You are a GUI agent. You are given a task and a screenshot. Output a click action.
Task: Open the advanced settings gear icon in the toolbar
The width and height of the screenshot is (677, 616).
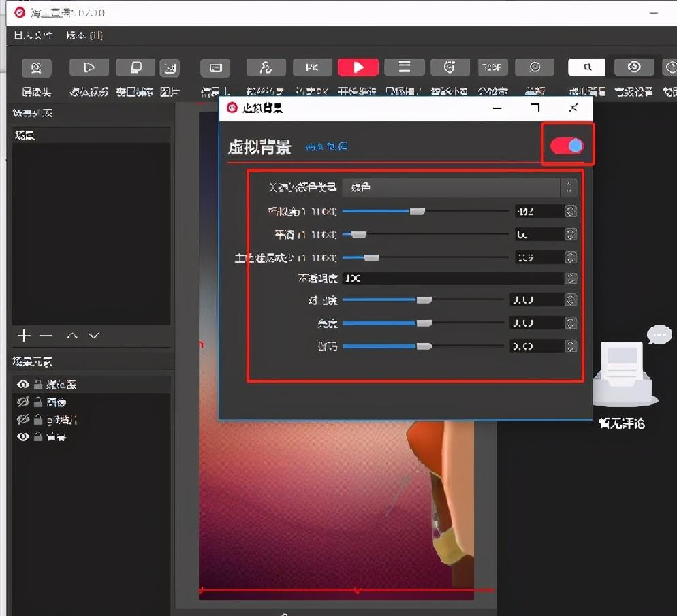pos(634,67)
